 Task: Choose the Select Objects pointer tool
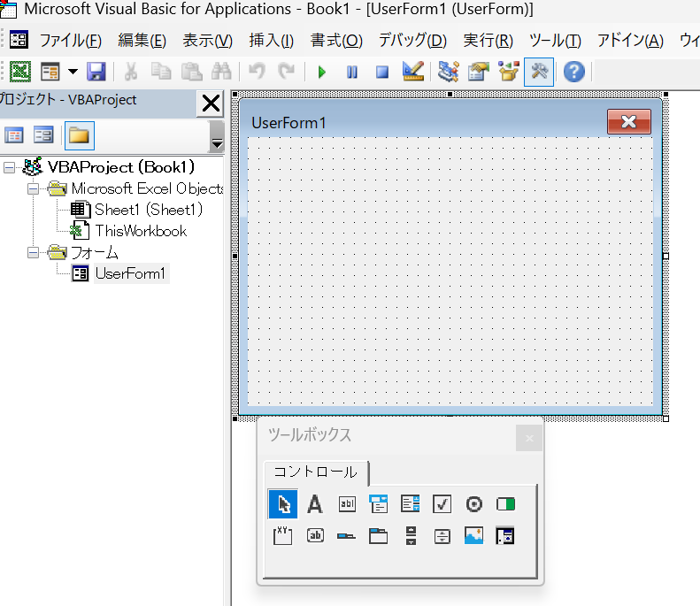[x=283, y=504]
